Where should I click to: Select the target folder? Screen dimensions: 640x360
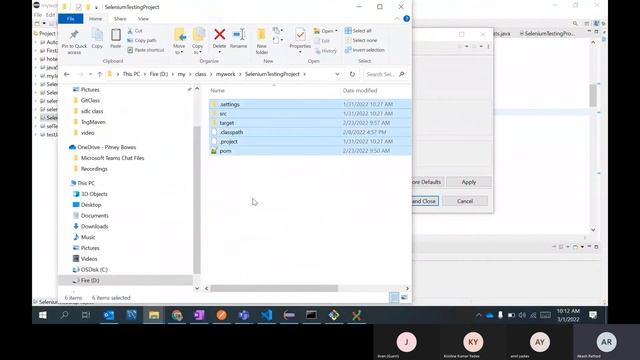coord(309,123)
